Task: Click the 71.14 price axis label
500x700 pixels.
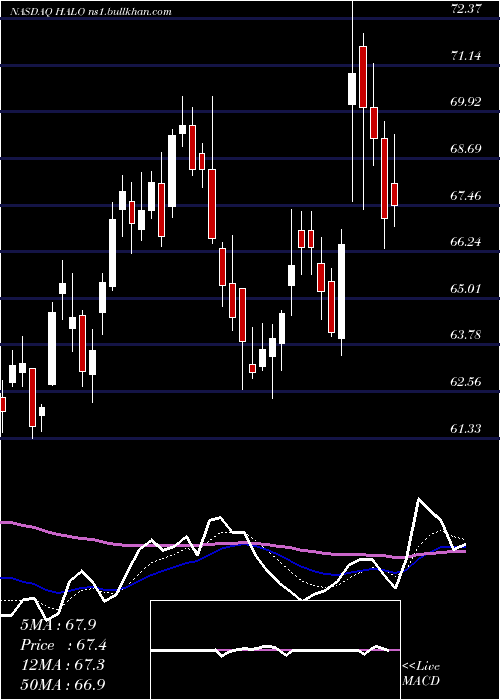Action: pyautogui.click(x=466, y=56)
